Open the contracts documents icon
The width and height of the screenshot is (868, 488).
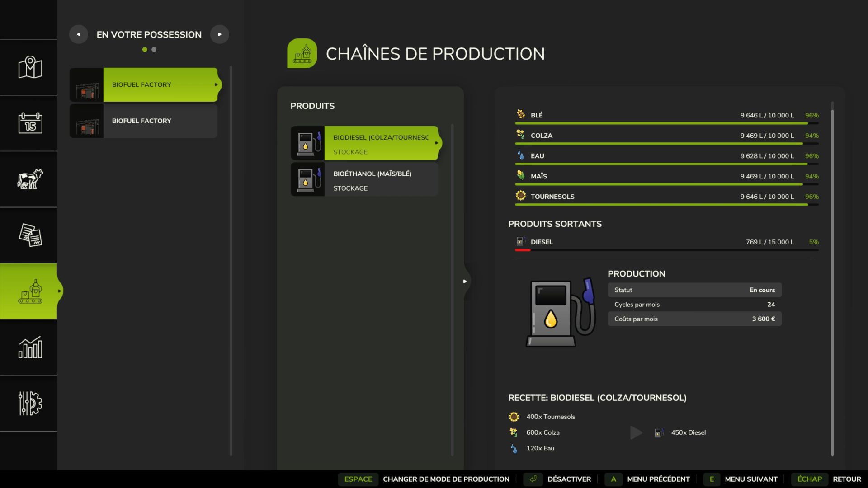pyautogui.click(x=30, y=235)
